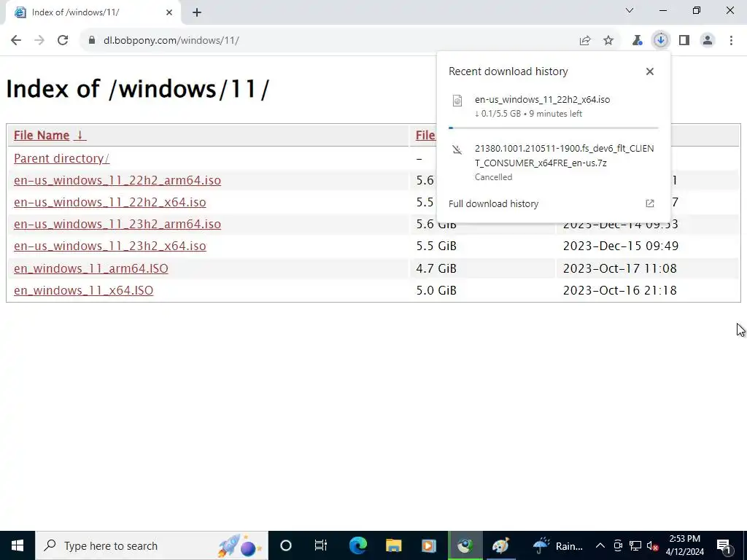Download en_windows_11_x64.ISO
The image size is (747, 560).
[83, 290]
